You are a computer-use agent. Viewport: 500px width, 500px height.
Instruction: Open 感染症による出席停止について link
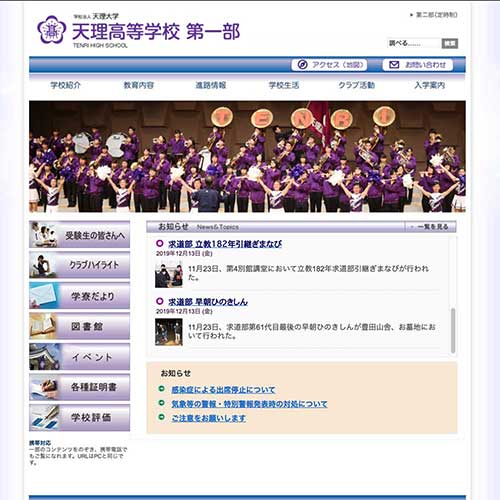223,390
